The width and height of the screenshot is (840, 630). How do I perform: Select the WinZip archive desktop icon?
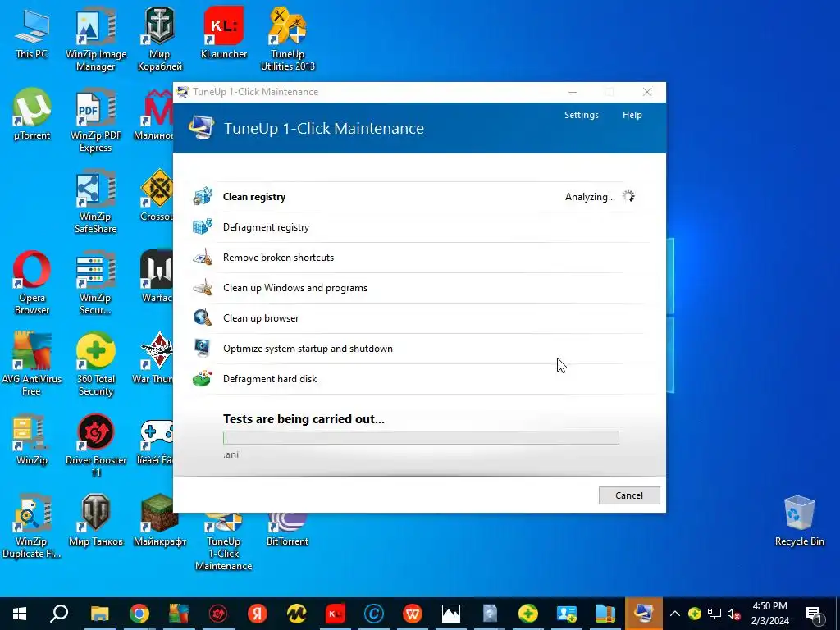pos(32,440)
